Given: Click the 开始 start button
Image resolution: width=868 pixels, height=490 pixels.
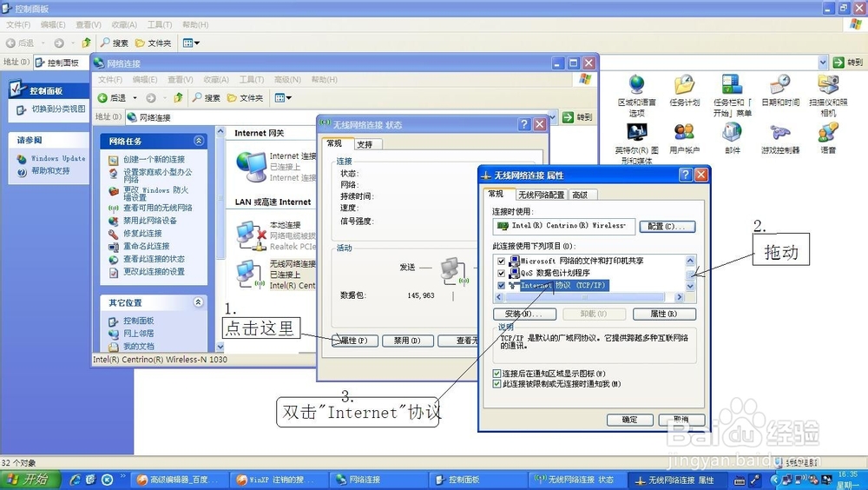Looking at the screenshot, I should coord(29,480).
